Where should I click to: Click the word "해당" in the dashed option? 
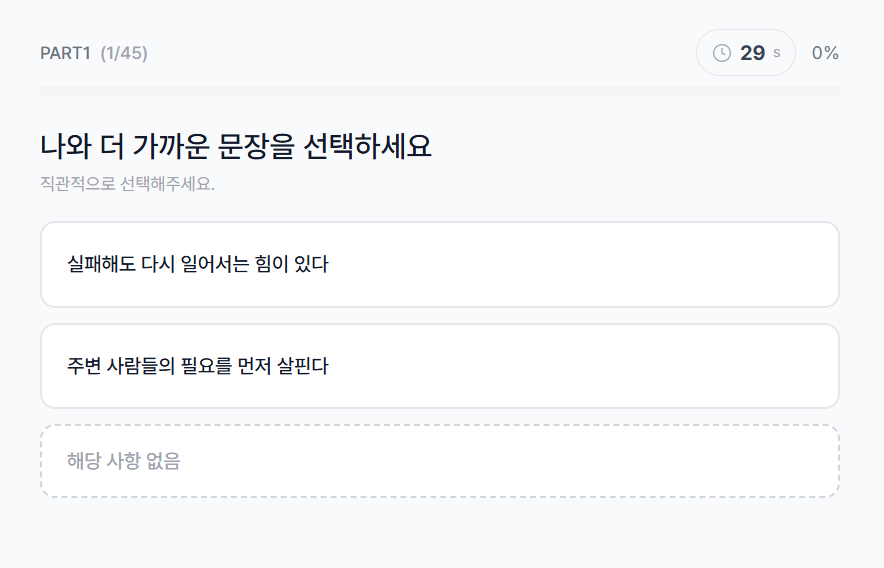(x=83, y=461)
